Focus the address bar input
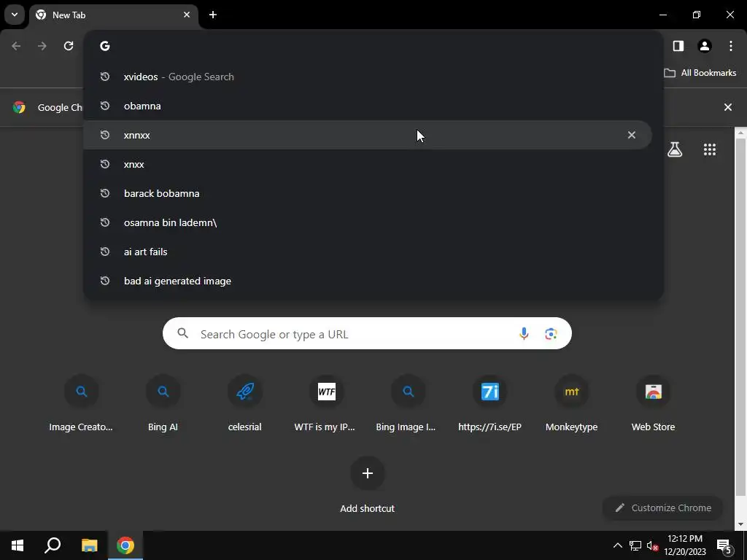This screenshot has height=560, width=747. (x=373, y=46)
